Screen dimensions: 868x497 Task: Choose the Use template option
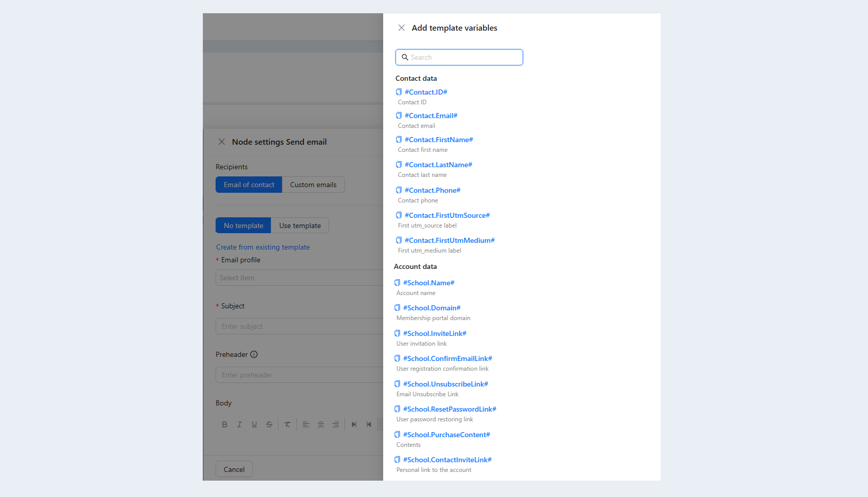pyautogui.click(x=300, y=225)
